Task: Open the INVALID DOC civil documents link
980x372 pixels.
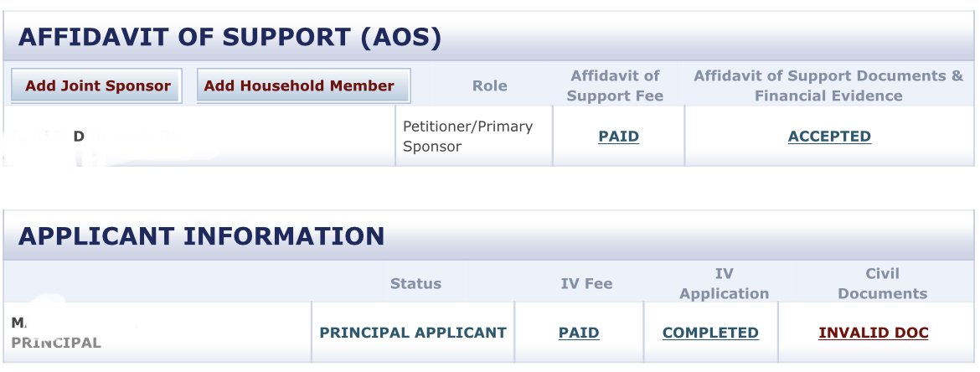Action: click(874, 333)
